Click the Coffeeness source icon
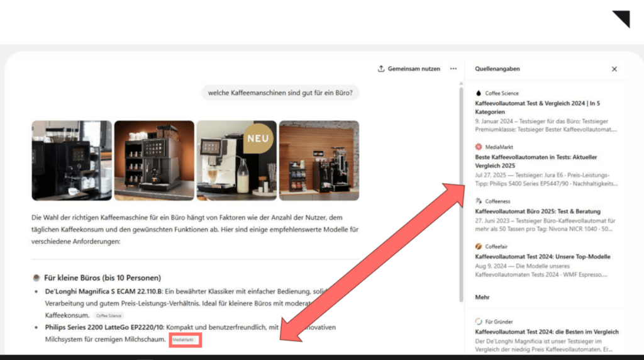This screenshot has height=360, width=644. (x=479, y=201)
